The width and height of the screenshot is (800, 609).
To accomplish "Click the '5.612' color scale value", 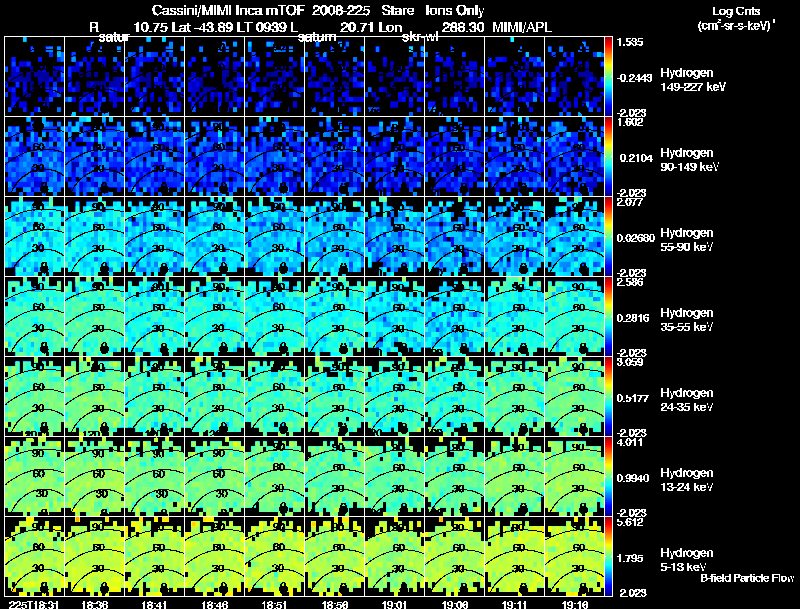I will pyautogui.click(x=630, y=522).
